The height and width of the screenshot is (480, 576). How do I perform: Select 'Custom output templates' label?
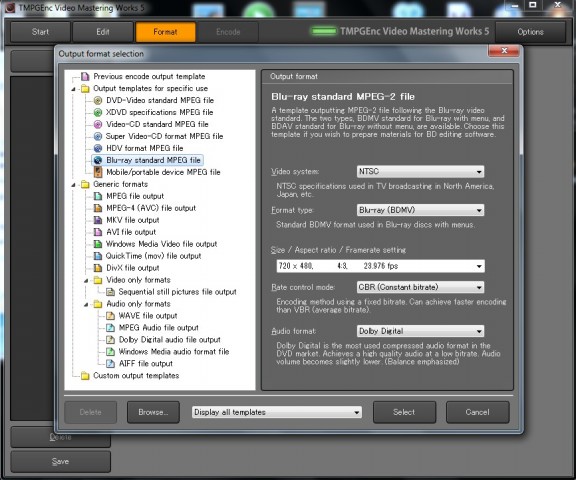coord(136,376)
